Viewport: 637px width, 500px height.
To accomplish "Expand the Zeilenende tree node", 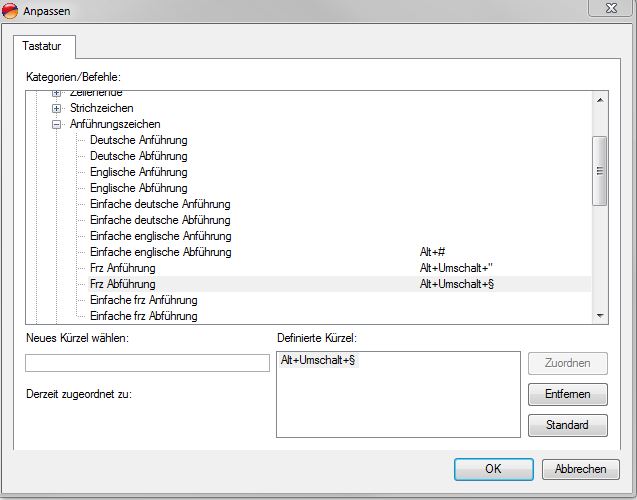I will [57, 93].
